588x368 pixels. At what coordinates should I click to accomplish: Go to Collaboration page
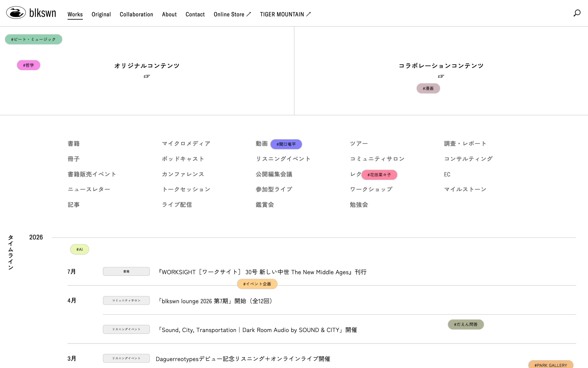pyautogui.click(x=136, y=14)
